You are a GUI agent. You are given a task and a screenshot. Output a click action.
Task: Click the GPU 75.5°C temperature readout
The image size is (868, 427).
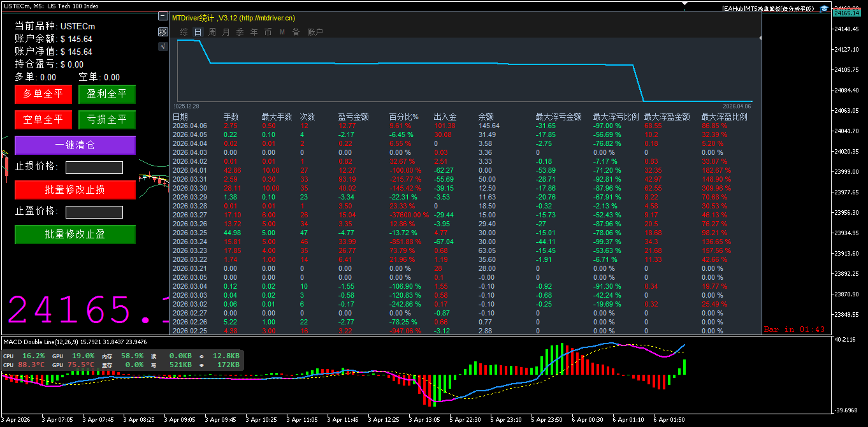click(x=73, y=365)
